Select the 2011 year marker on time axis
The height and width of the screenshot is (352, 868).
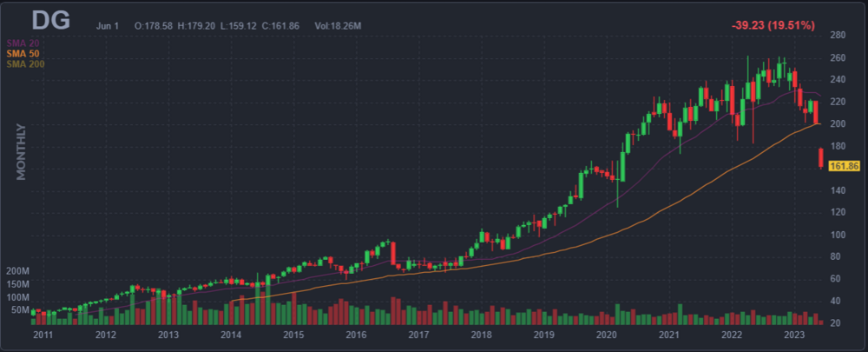42,335
